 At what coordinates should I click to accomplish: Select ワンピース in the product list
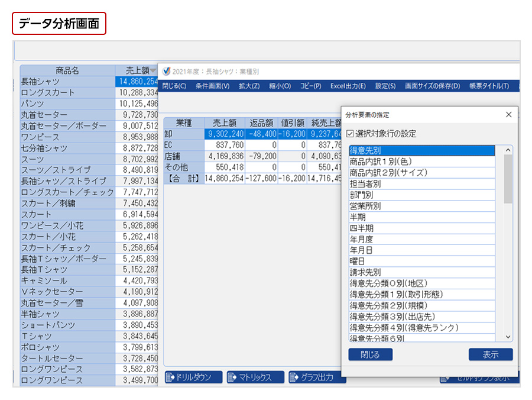[67, 137]
